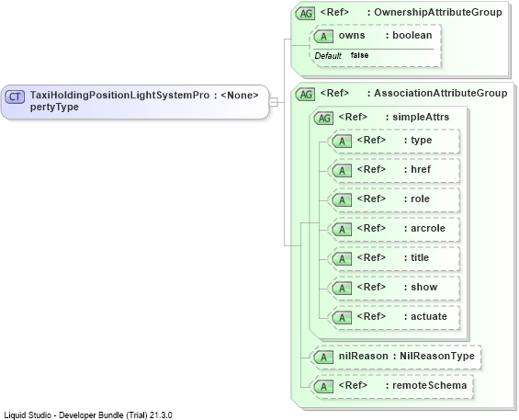
Task: Click the A icon next to href
Action: (x=342, y=171)
